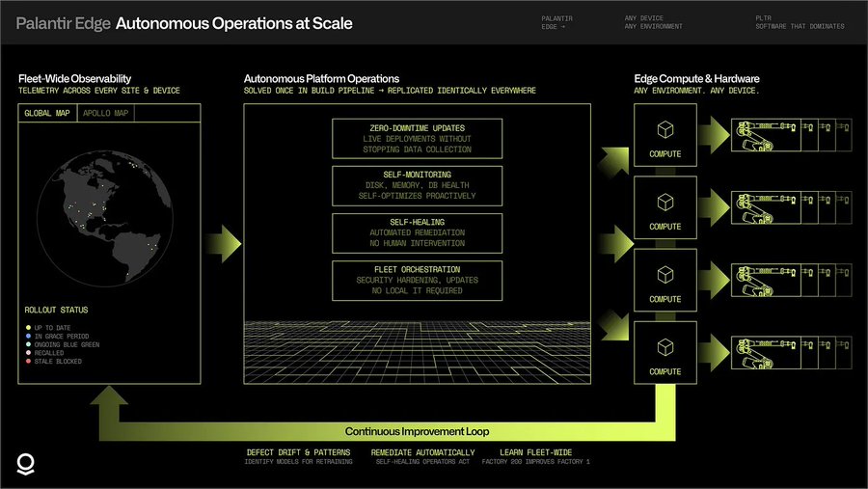
Task: Click 'Self-Healing Operators Act' text
Action: pos(423,462)
